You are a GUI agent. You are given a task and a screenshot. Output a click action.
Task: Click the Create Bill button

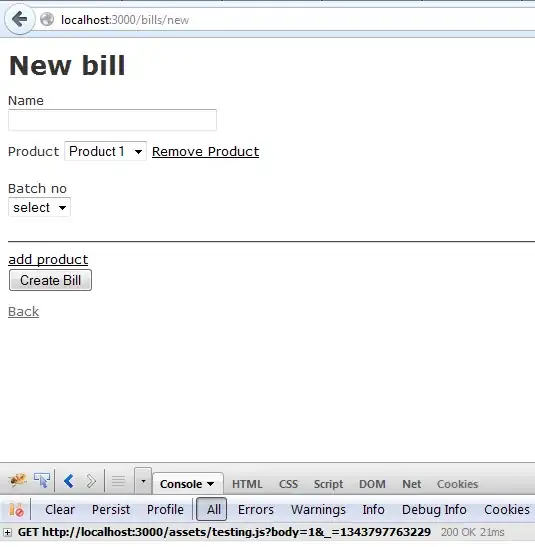coord(50,280)
